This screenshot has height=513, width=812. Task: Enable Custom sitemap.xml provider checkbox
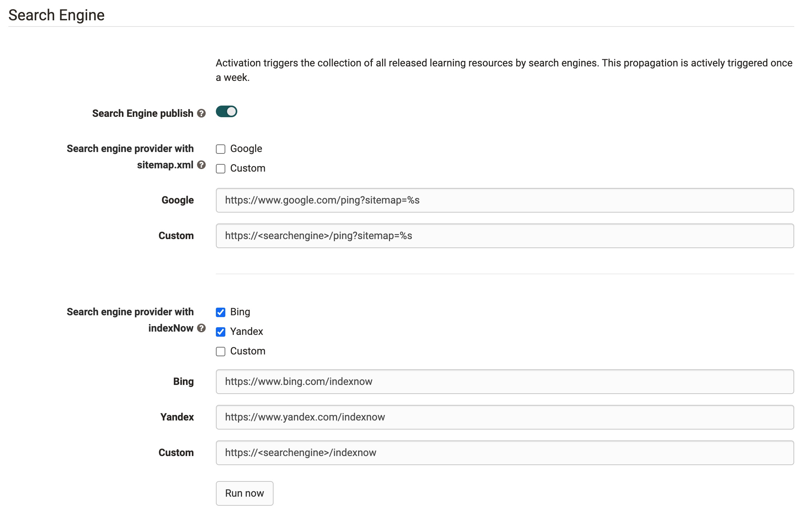pos(221,169)
